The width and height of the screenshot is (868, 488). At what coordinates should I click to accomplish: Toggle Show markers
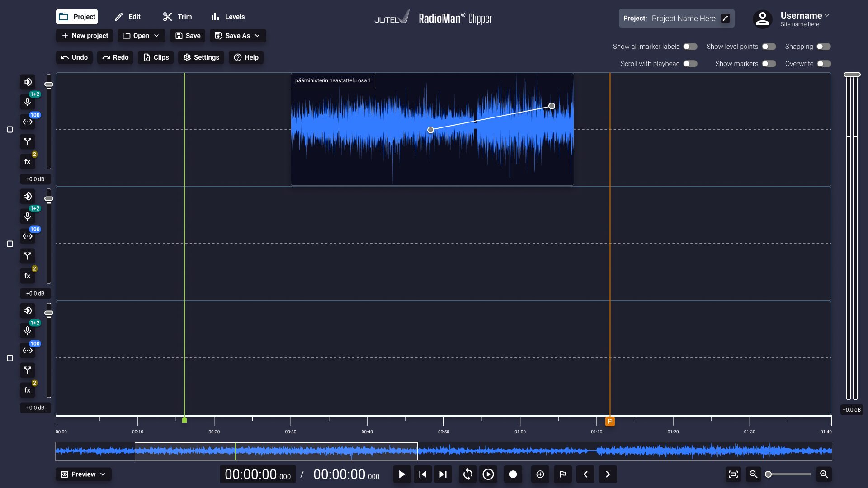pyautogui.click(x=769, y=64)
